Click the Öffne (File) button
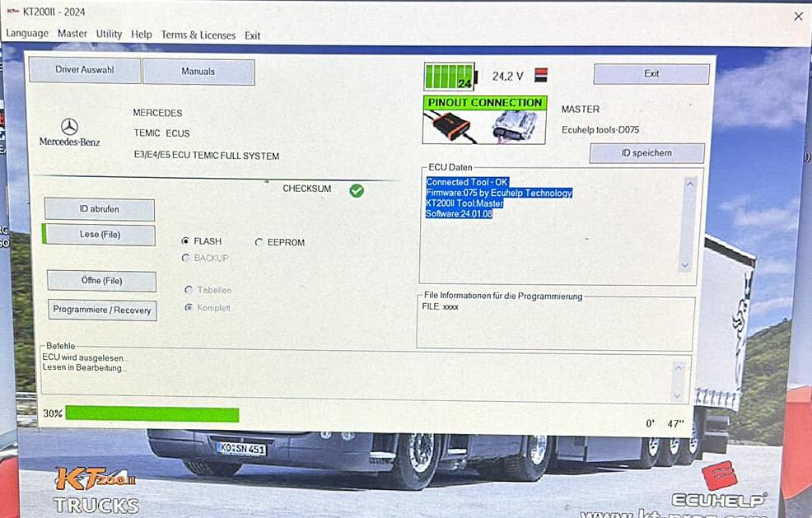Screen dimensions: 812x518 (101, 281)
